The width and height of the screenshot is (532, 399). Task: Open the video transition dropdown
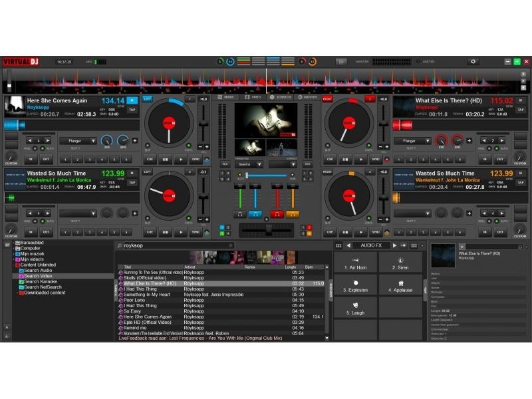point(249,164)
